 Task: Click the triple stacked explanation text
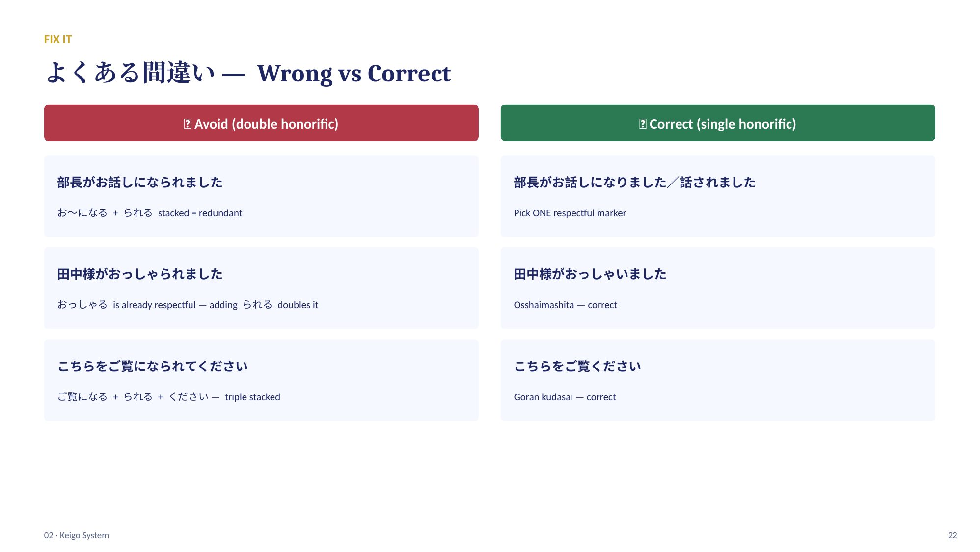click(168, 397)
